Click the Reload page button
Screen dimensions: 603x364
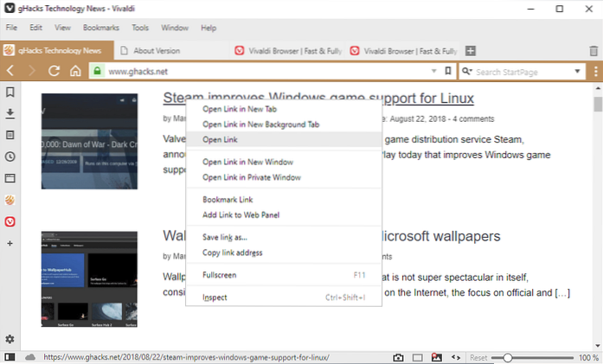[x=54, y=71]
